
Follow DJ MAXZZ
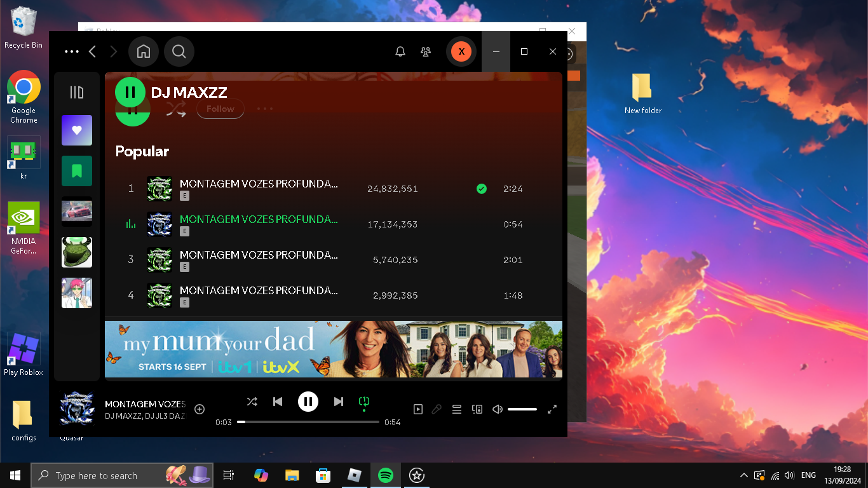[x=220, y=109]
